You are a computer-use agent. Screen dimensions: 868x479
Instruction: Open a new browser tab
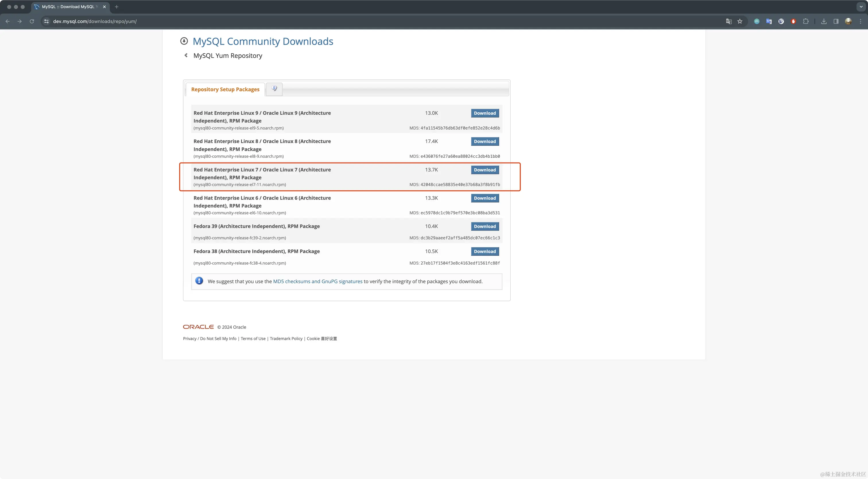(117, 7)
